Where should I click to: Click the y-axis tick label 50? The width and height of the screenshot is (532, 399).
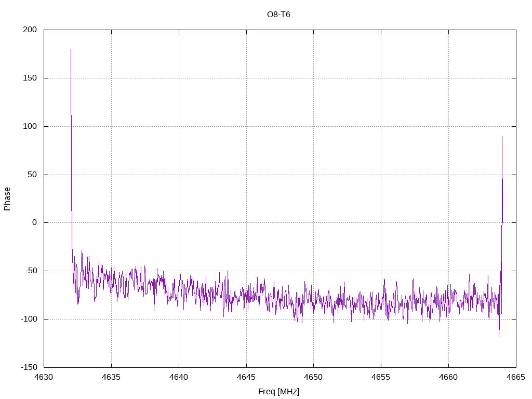[32, 175]
